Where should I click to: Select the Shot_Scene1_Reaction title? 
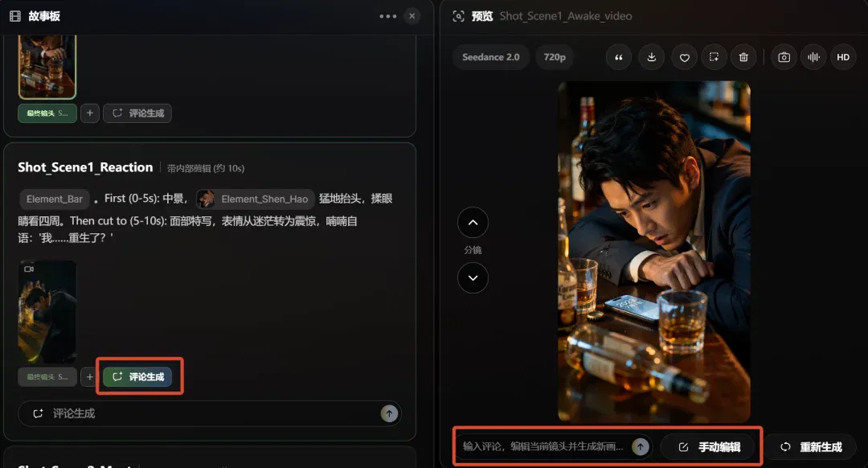coord(85,167)
